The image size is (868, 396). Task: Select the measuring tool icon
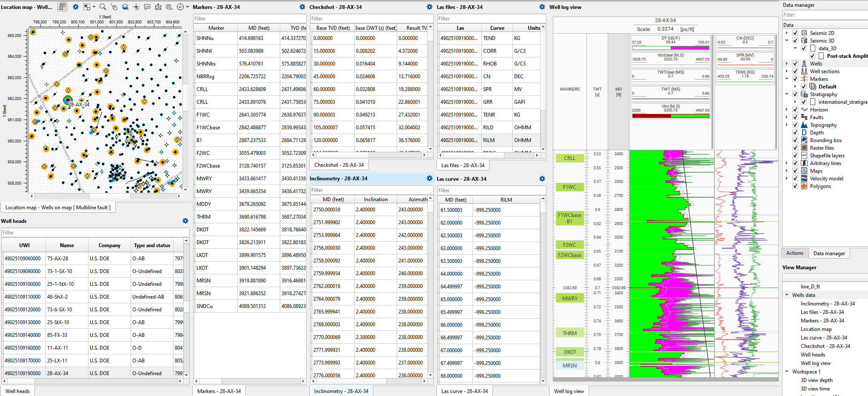coord(169,7)
